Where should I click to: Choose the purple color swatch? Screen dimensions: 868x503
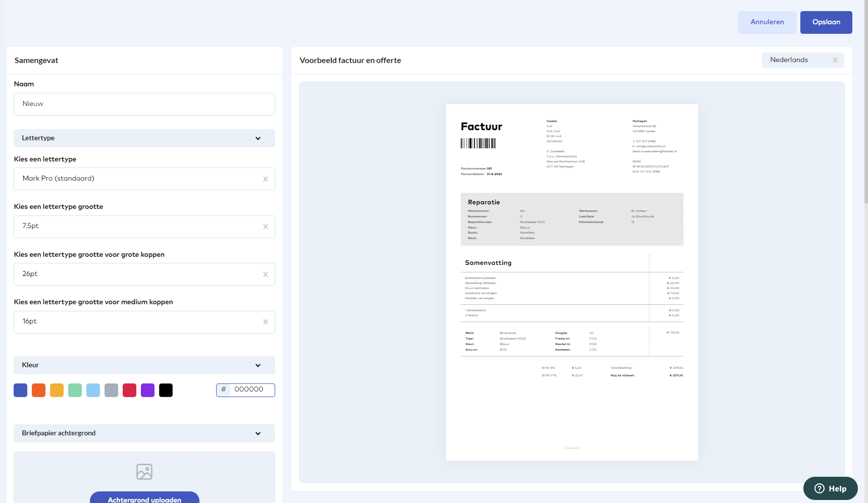click(x=148, y=390)
